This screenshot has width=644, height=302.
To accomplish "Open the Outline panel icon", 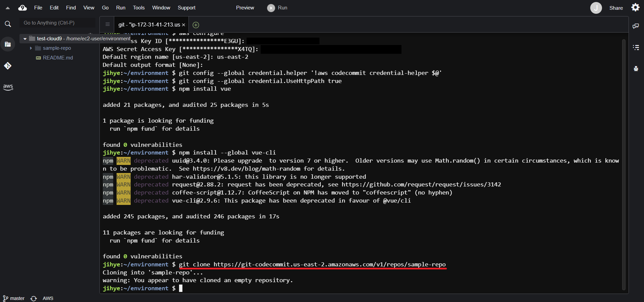I will 636,47.
